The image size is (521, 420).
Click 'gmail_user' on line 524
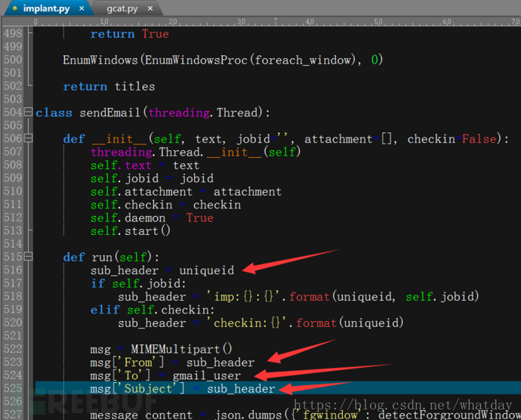207,375
